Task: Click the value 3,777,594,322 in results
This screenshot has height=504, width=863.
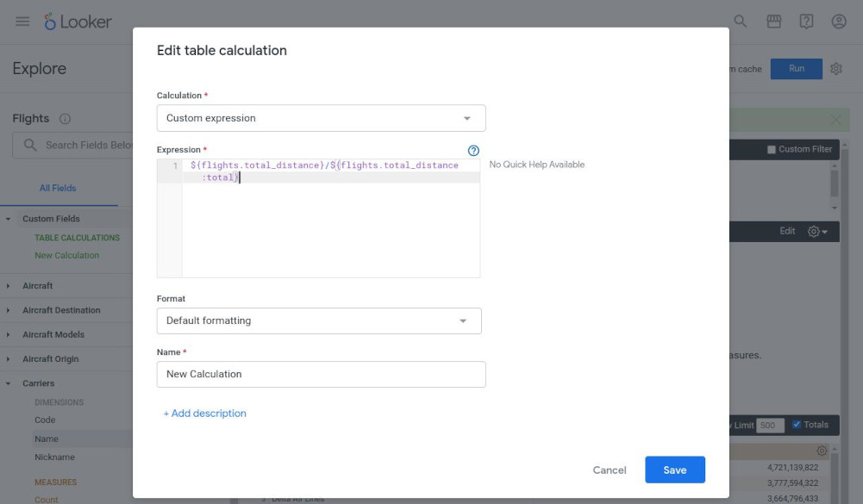Action: (792, 483)
